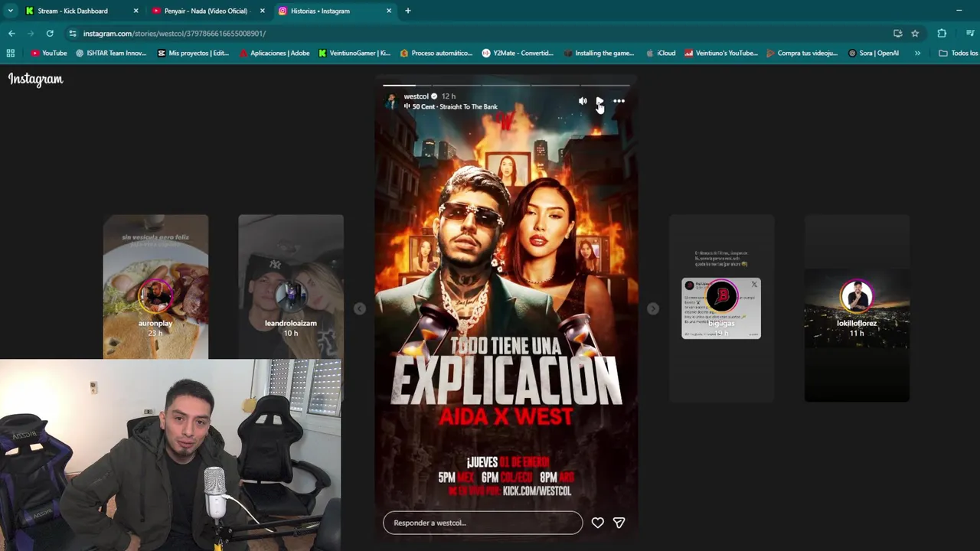Open the Mis proyectos | Edit... bookmark
The image size is (980, 551).
193,54
